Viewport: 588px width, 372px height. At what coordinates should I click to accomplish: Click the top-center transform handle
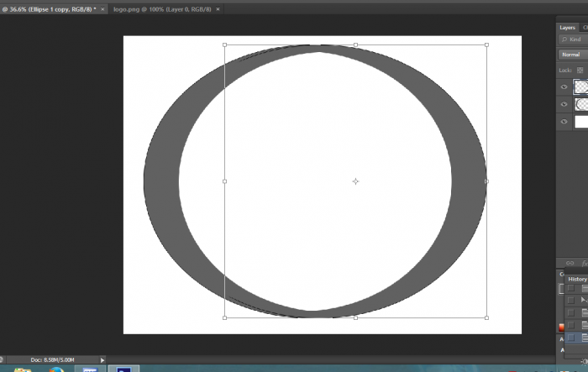(355, 45)
